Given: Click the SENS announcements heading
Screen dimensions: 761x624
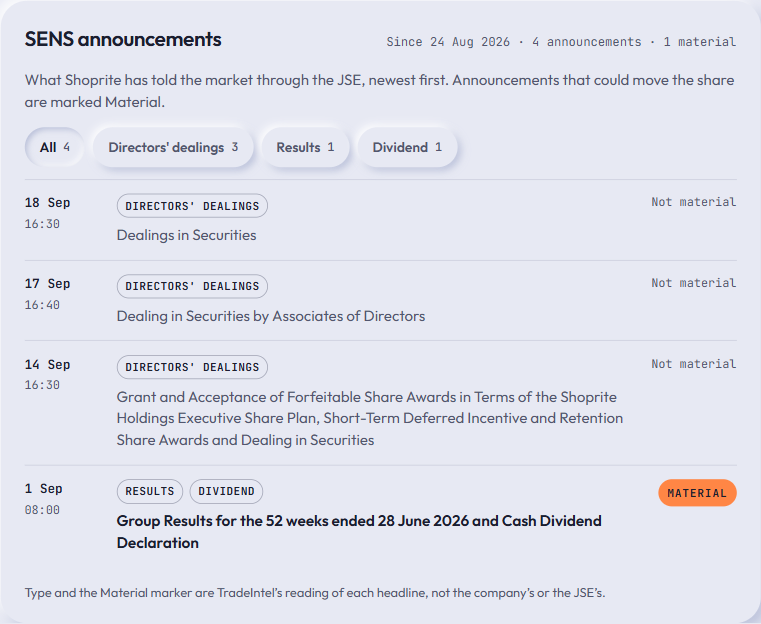Looking at the screenshot, I should click(123, 39).
